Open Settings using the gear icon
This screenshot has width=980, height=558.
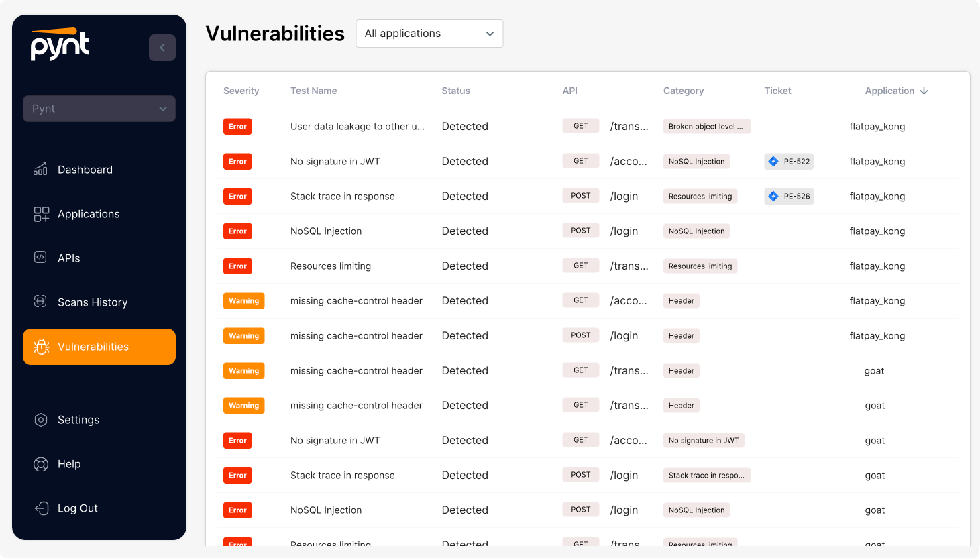click(x=40, y=419)
